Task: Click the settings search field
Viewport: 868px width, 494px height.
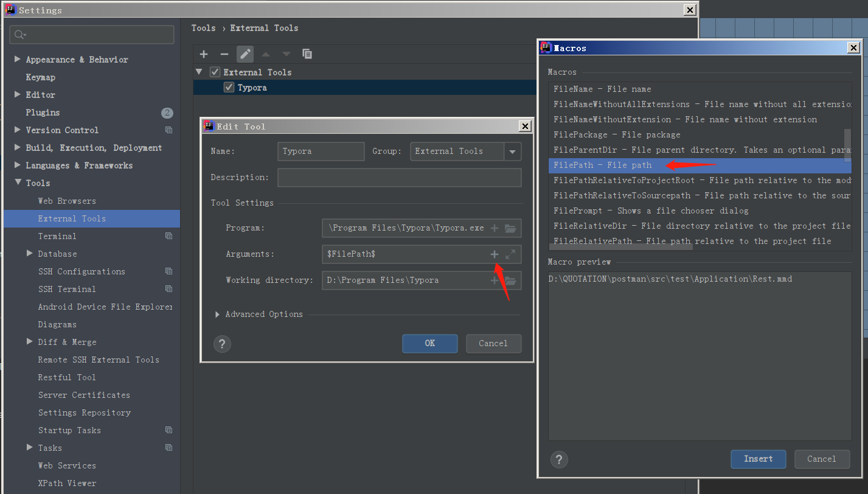Action: [x=91, y=35]
